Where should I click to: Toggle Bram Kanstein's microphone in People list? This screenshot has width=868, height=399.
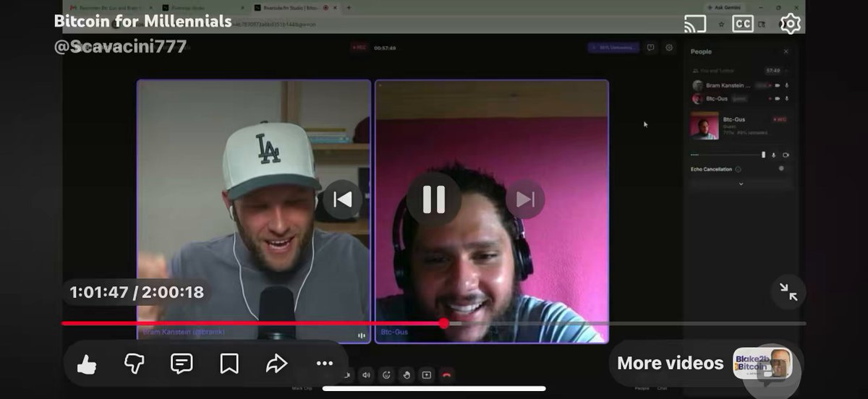(x=787, y=85)
